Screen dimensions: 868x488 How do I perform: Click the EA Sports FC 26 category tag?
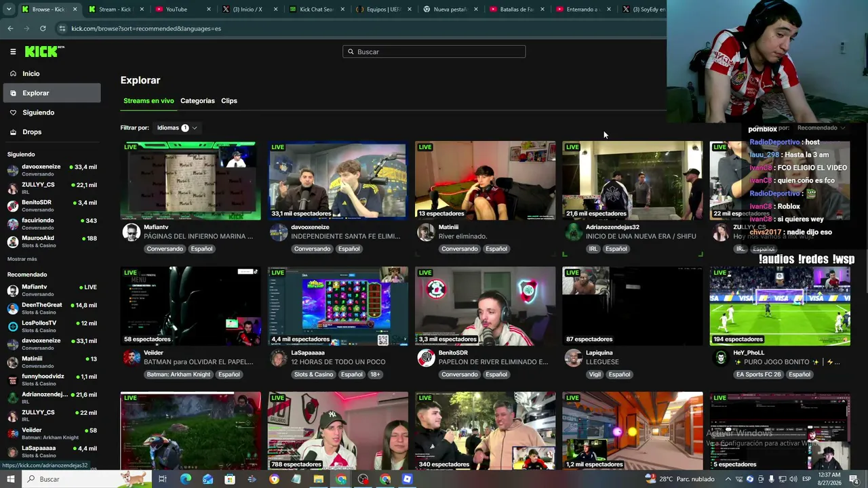758,374
